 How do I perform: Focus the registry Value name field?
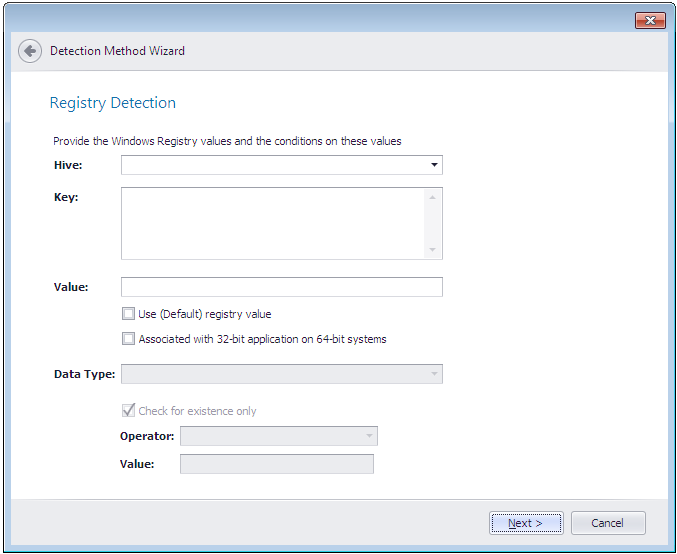click(x=281, y=288)
